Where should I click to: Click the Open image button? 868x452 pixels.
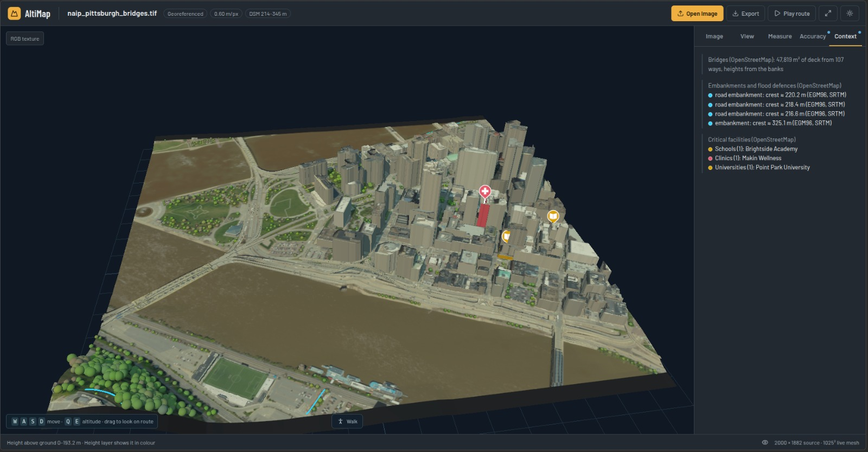click(697, 14)
